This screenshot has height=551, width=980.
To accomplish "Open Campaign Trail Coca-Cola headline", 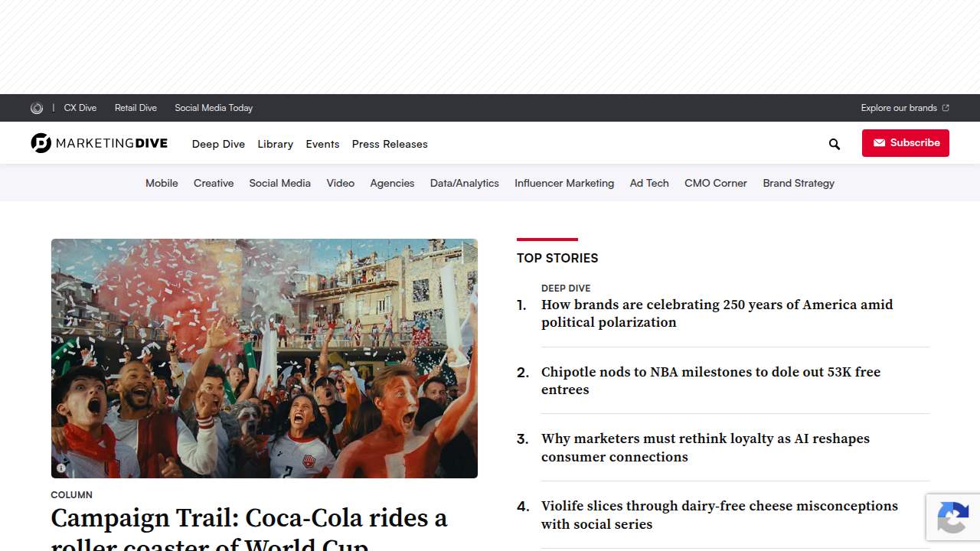I will (x=249, y=529).
